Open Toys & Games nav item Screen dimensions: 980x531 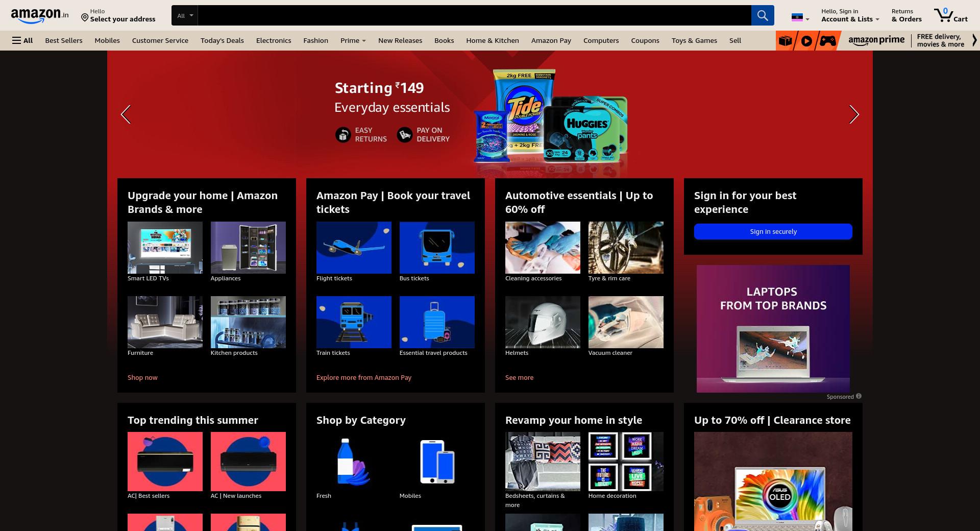pyautogui.click(x=694, y=40)
